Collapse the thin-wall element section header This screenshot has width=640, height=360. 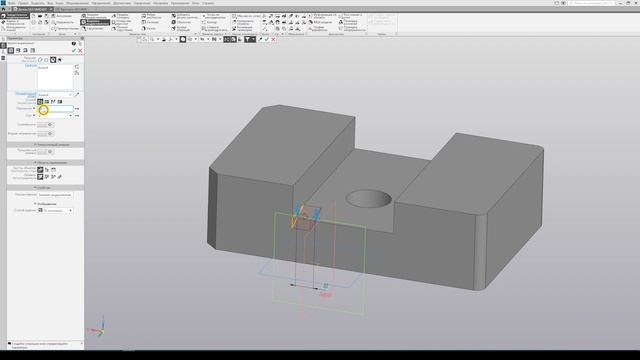[x=45, y=144]
